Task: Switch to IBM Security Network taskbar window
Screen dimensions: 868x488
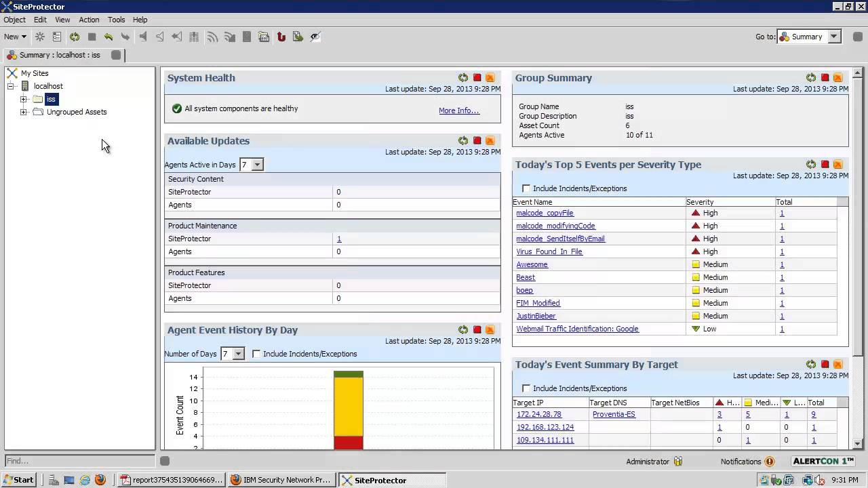Action: [281, 480]
